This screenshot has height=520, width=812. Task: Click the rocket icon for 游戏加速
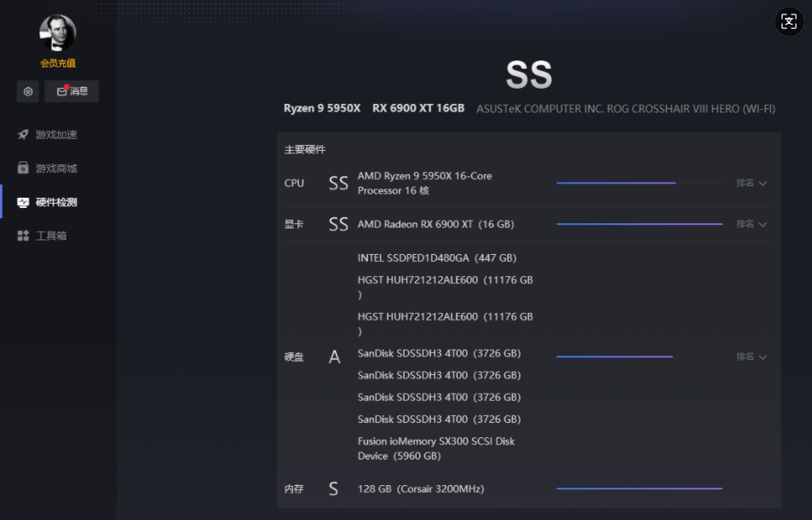coord(23,135)
